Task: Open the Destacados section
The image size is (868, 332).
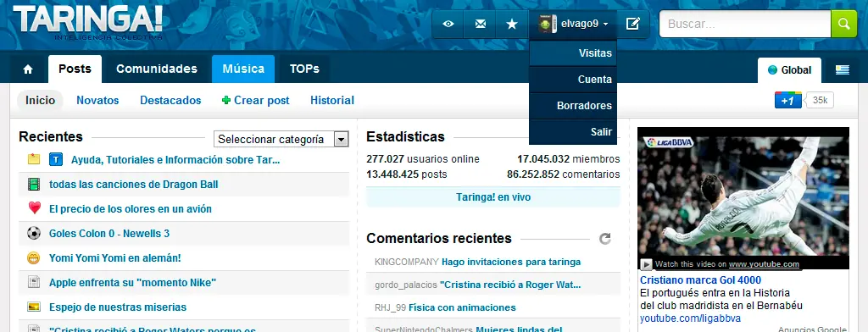Action: coord(170,100)
